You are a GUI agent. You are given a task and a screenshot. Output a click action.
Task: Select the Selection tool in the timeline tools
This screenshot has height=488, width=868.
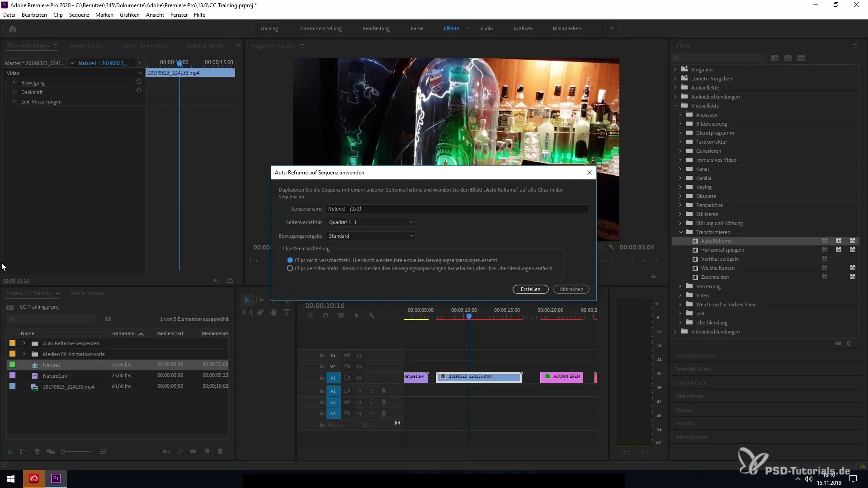click(247, 300)
